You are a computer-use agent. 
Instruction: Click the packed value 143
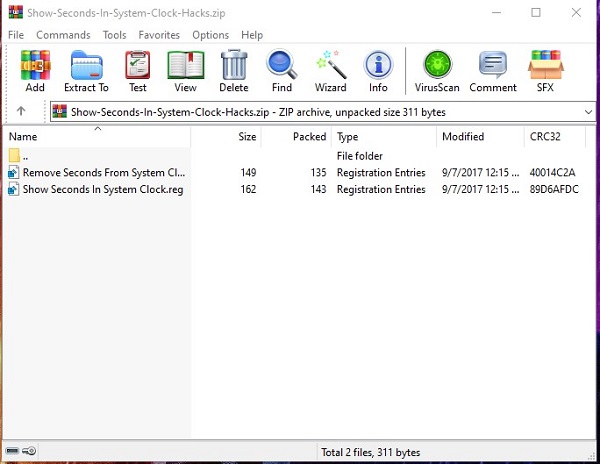pyautogui.click(x=318, y=189)
